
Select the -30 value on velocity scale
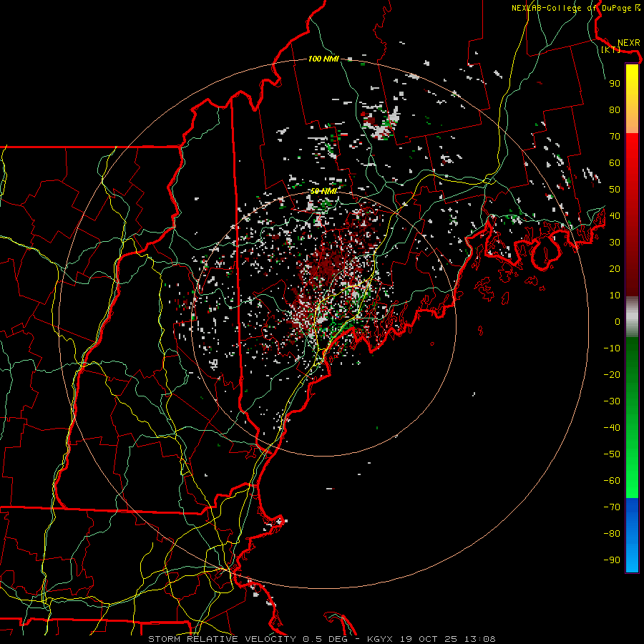coord(612,401)
